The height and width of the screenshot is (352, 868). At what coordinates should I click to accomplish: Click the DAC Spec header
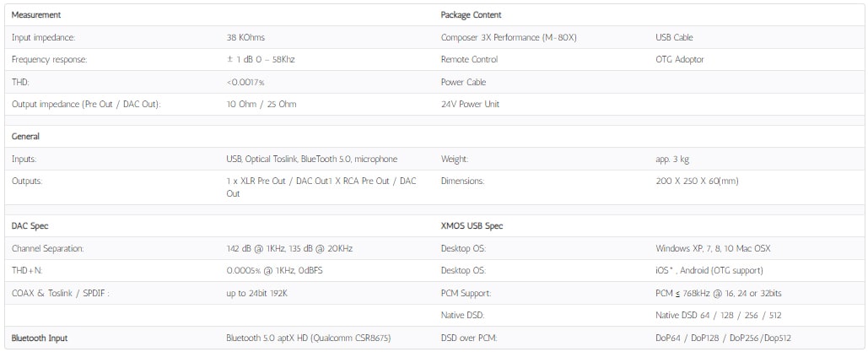(30, 226)
